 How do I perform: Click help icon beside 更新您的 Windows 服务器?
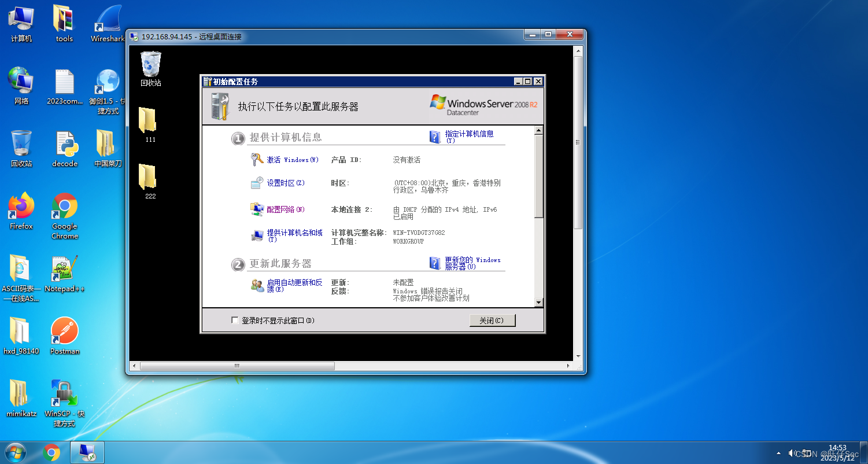point(435,263)
